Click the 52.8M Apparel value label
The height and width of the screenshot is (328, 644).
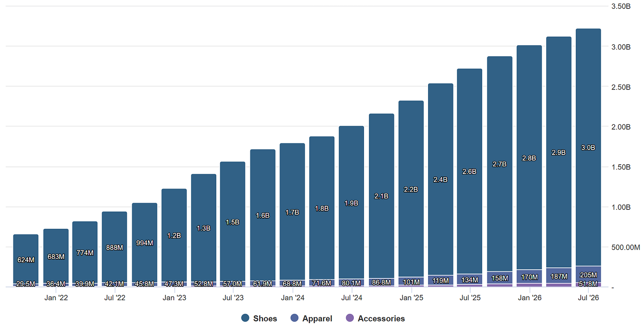tap(203, 283)
